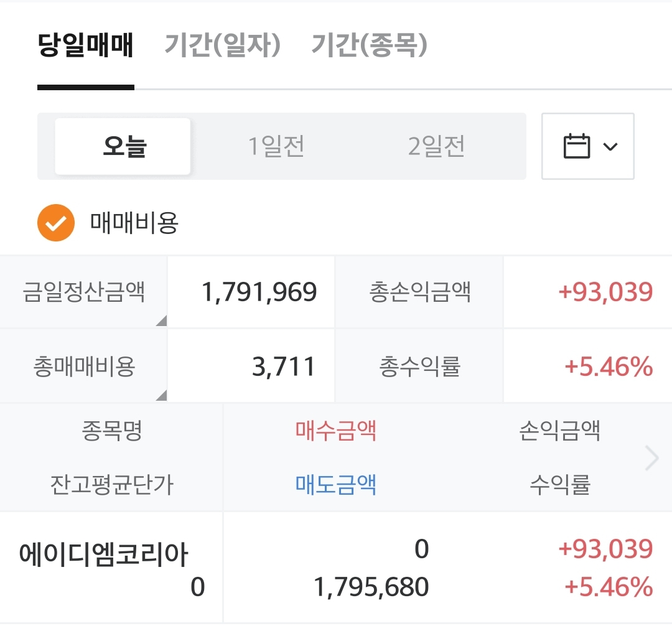Screen dimensions: 672x626
Task: Click the 에이디엠코리아 stock name
Action: click(x=103, y=554)
